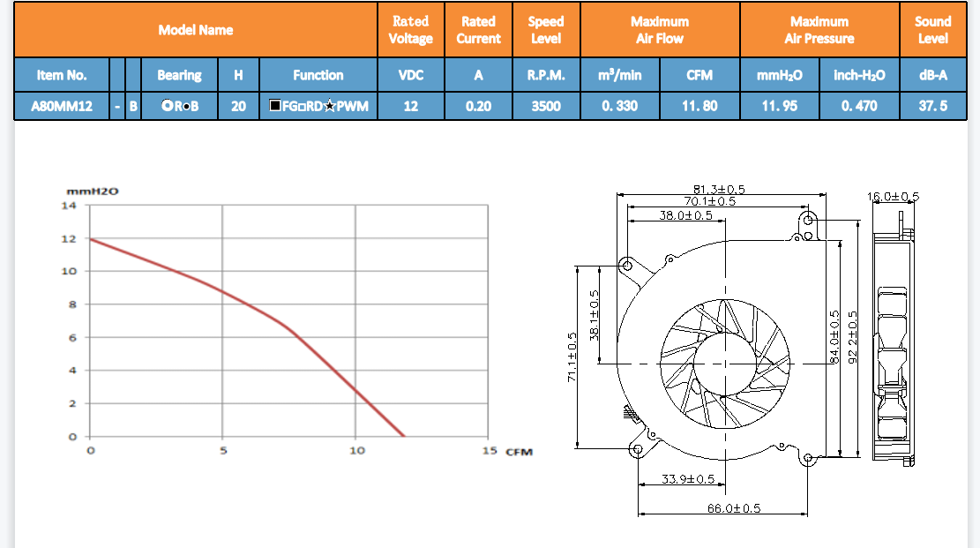Viewport: 980px width, 548px height.
Task: Select the A80MM12 item number cell
Action: [x=62, y=107]
